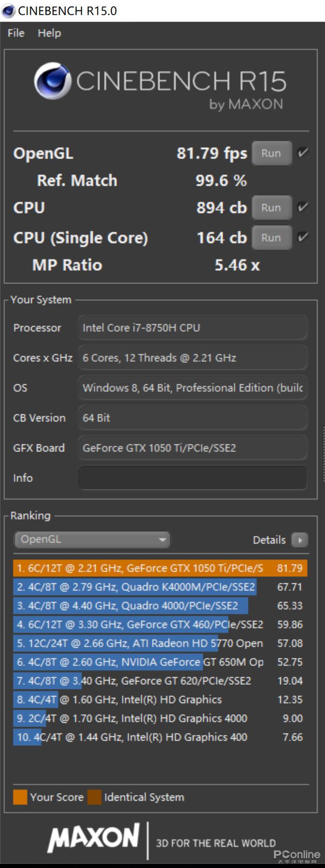Screen dimensions: 325x868
Task: Click the Cinebench title bar app icon
Action: coord(8,11)
